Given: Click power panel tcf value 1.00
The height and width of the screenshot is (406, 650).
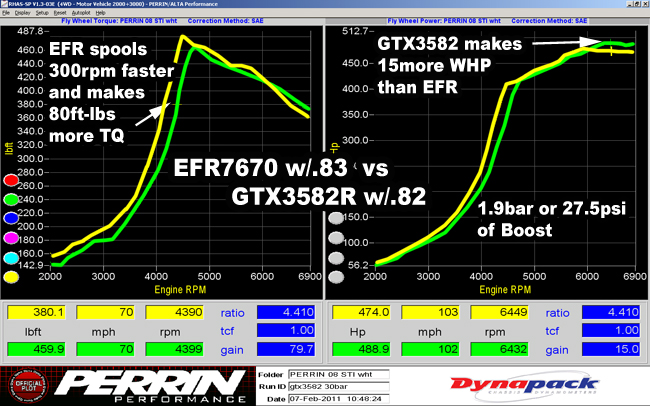Looking at the screenshot, I should pos(611,331).
